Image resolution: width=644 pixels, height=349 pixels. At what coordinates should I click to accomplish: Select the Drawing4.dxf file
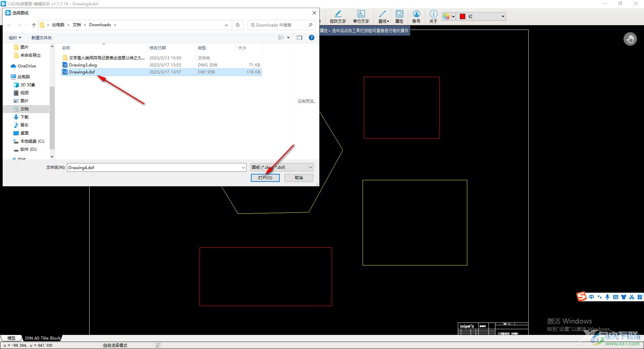tap(161, 72)
